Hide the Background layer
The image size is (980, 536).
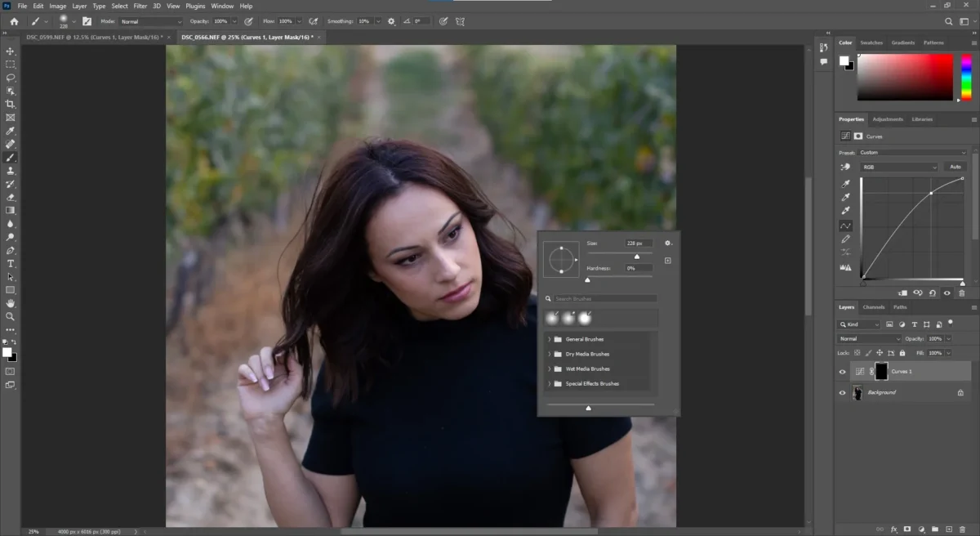point(842,392)
